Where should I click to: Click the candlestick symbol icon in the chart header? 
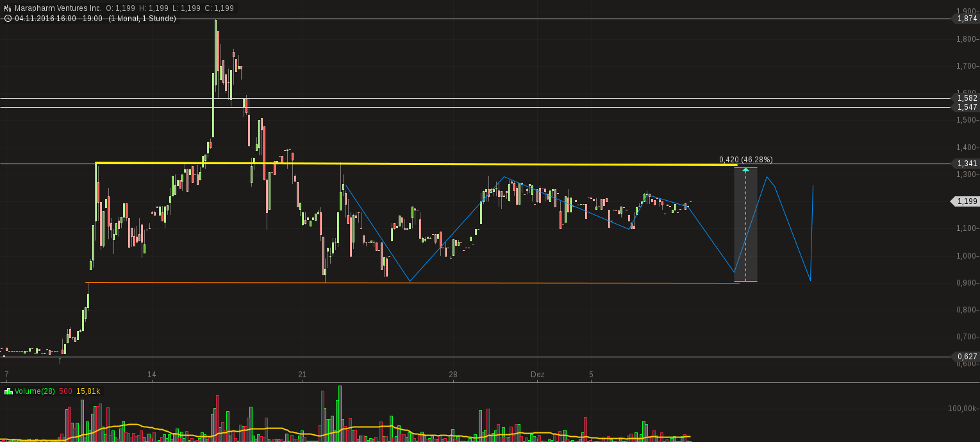[x=7, y=7]
